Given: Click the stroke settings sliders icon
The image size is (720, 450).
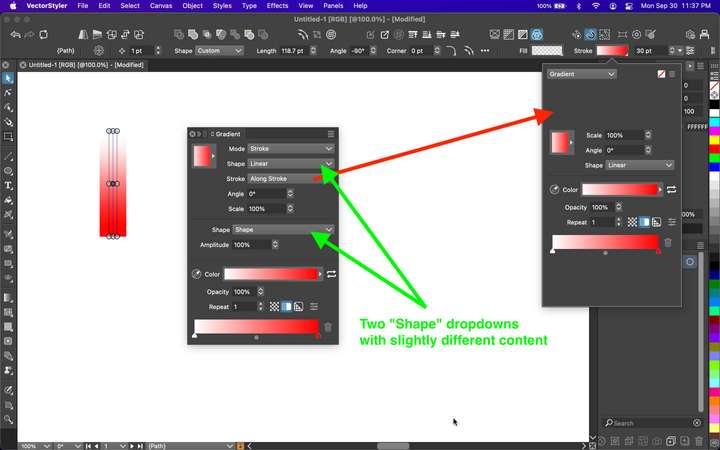Looking at the screenshot, I should click(690, 51).
